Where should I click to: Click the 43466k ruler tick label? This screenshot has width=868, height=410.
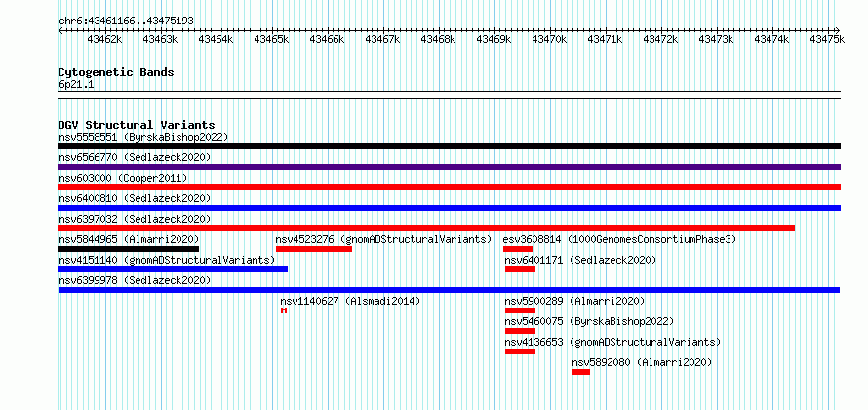click(x=327, y=39)
